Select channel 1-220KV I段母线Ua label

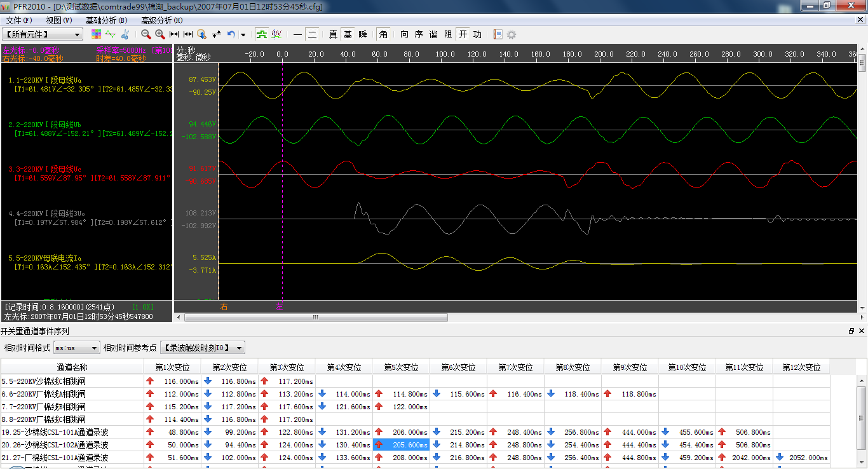44,81
